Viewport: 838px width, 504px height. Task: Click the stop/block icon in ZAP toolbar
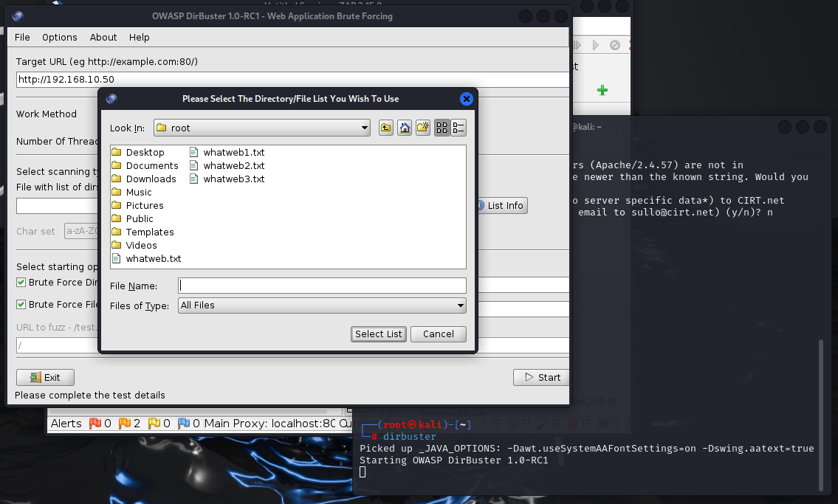tap(614, 45)
